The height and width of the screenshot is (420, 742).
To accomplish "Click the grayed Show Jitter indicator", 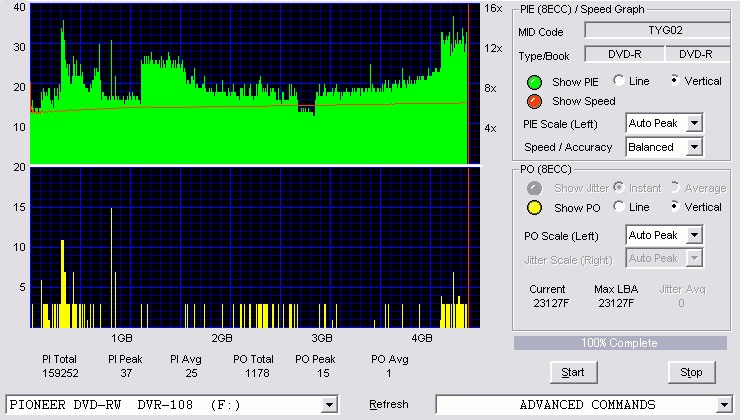I will coord(534,188).
